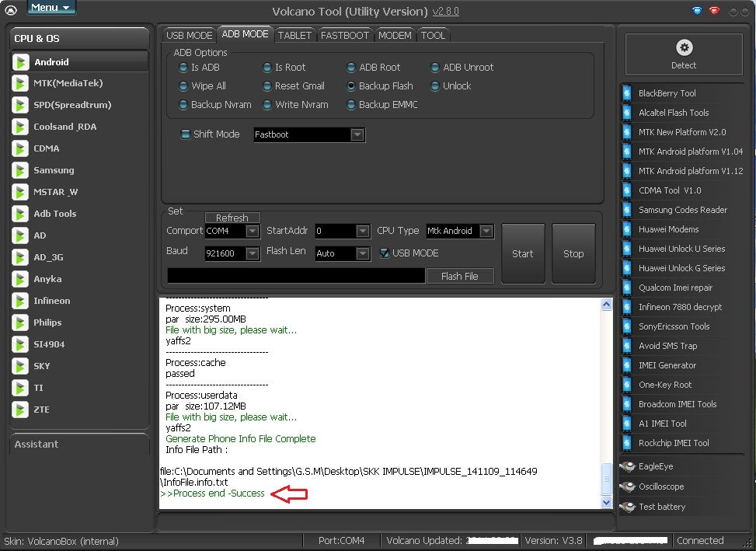This screenshot has width=756, height=551.
Task: Click the Detect gear icon
Action: pyautogui.click(x=684, y=48)
